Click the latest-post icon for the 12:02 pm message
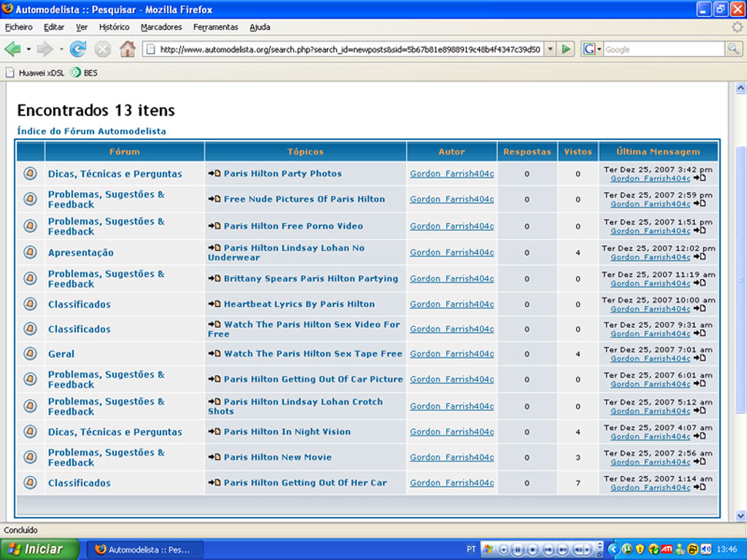The width and height of the screenshot is (747, 560). click(x=700, y=257)
